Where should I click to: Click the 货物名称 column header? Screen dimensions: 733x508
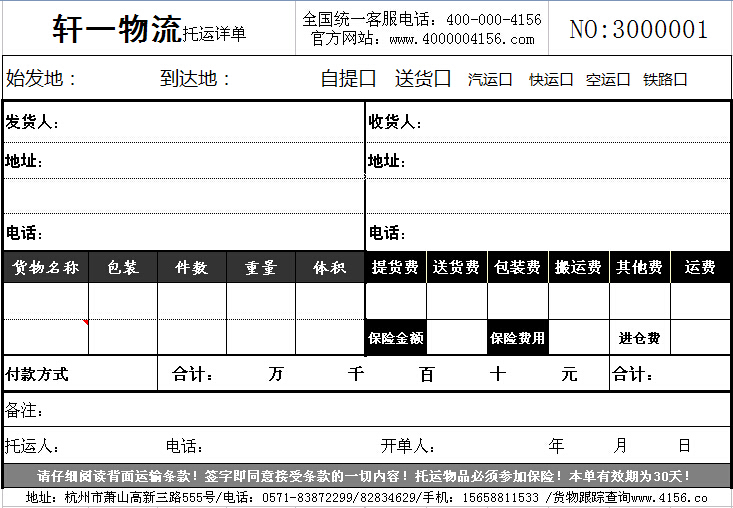[x=45, y=268]
